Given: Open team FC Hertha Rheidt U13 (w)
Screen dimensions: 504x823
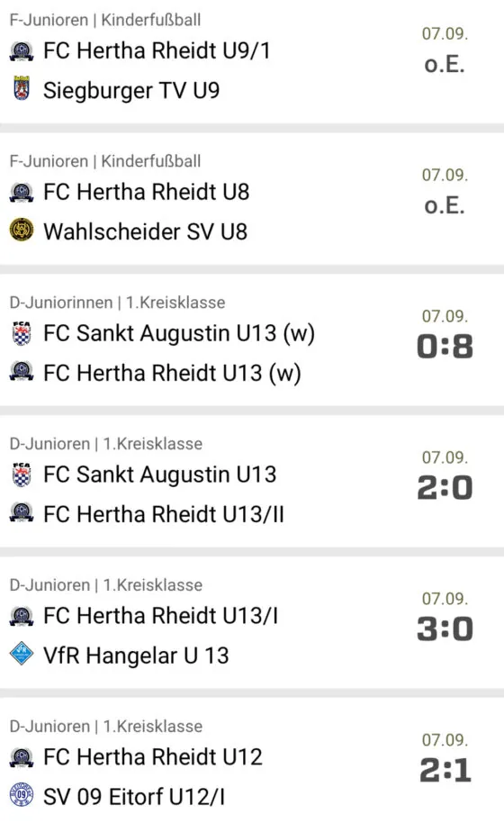Looking at the screenshot, I should pyautogui.click(x=172, y=373).
